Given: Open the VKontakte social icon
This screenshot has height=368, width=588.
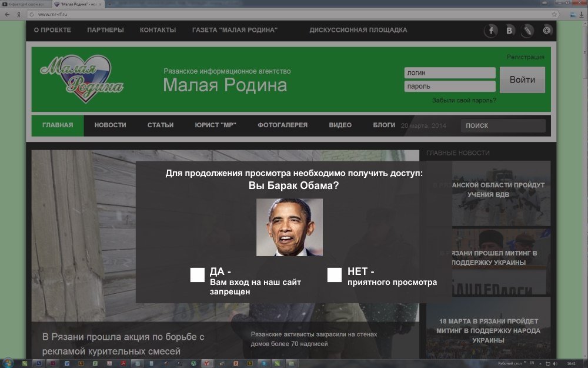Looking at the screenshot, I should [509, 31].
